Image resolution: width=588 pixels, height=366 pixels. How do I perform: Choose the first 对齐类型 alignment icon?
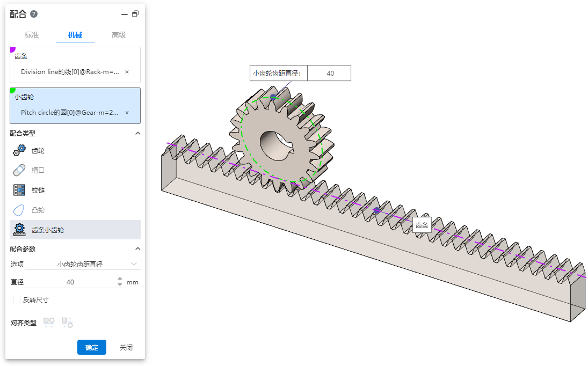(x=49, y=322)
